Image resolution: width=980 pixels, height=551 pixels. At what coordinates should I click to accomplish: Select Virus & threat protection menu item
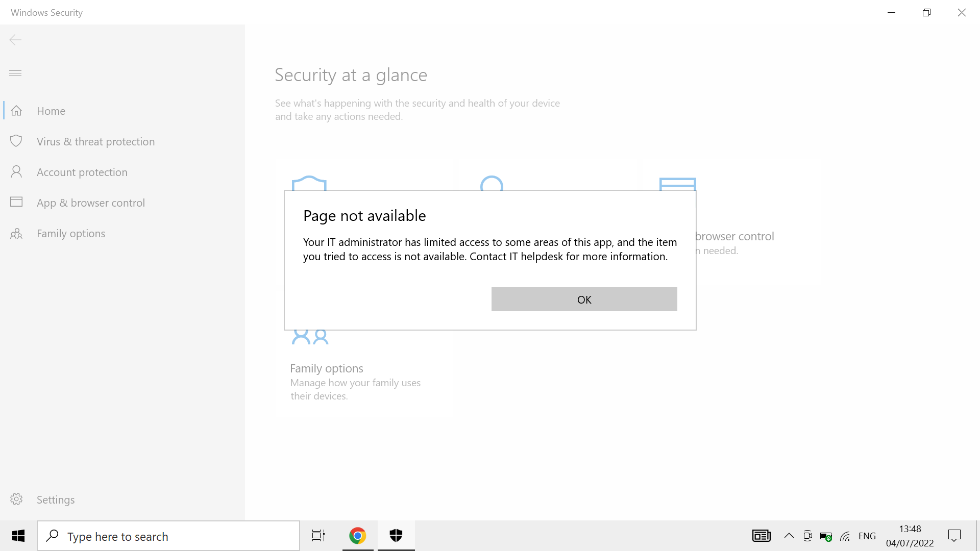(x=95, y=142)
